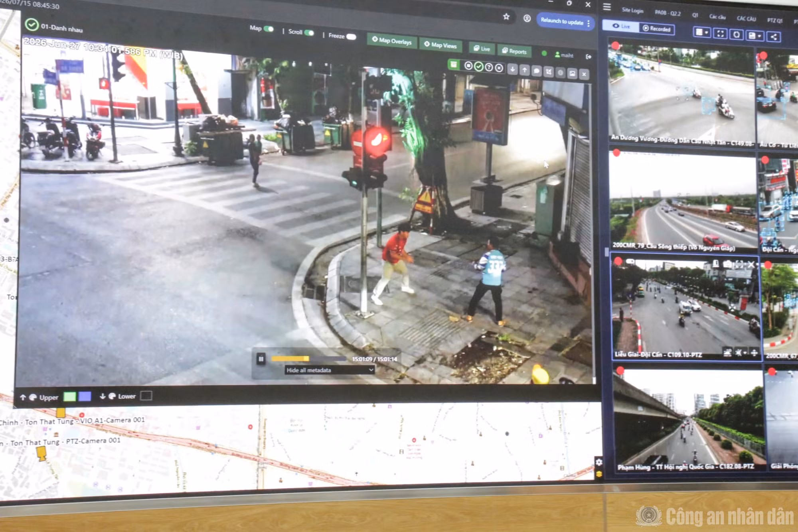Screen dimensions: 798x532
Task: Switch camera panel to Live mode
Action: point(621,26)
